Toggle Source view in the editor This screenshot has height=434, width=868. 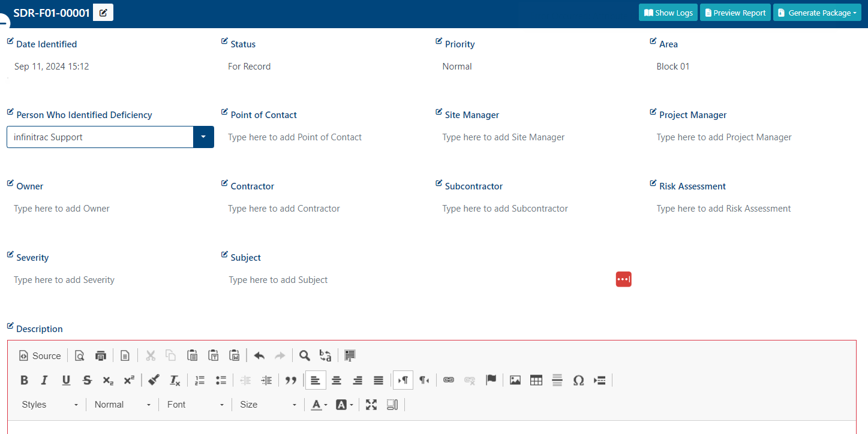[x=40, y=355]
